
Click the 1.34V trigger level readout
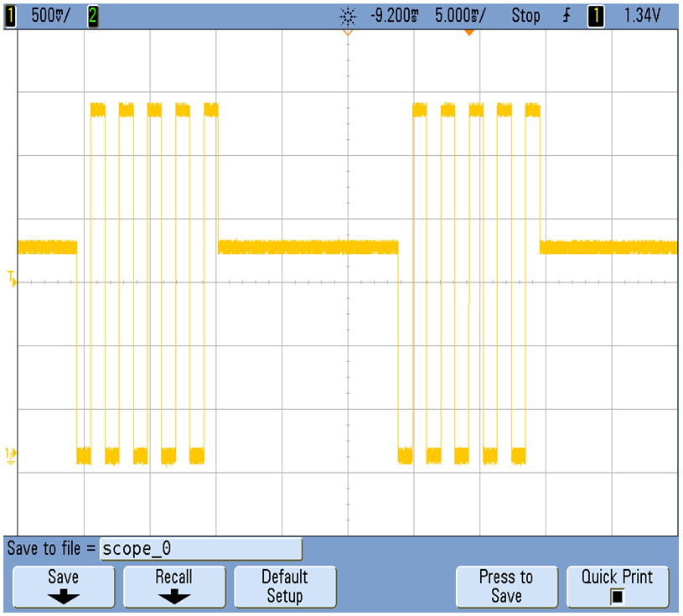[644, 16]
